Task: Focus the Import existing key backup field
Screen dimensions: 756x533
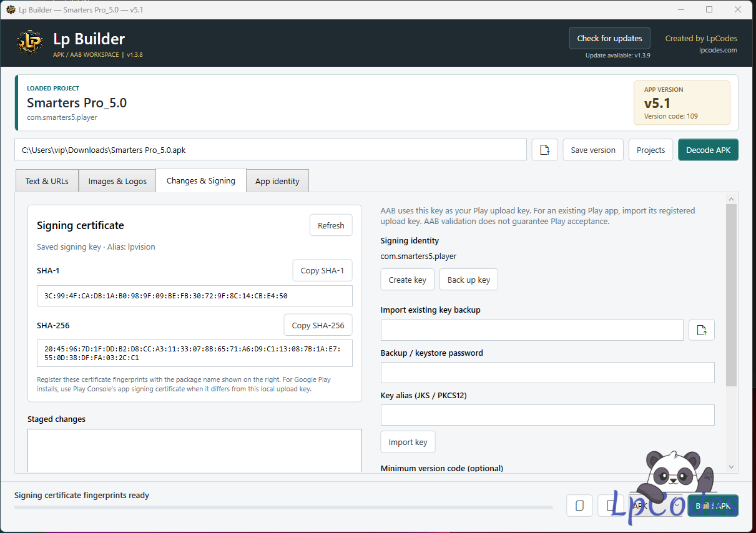Action: coord(532,330)
